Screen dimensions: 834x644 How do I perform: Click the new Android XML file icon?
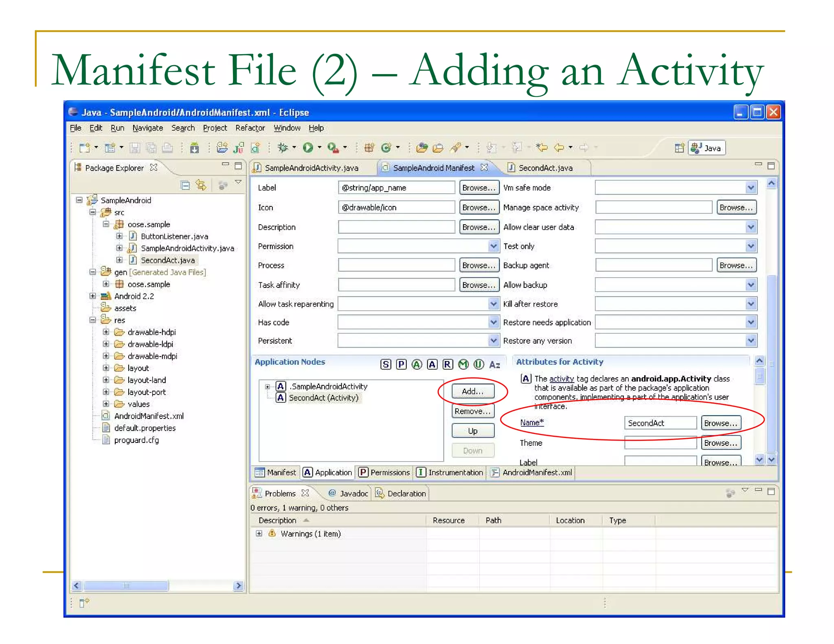256,148
